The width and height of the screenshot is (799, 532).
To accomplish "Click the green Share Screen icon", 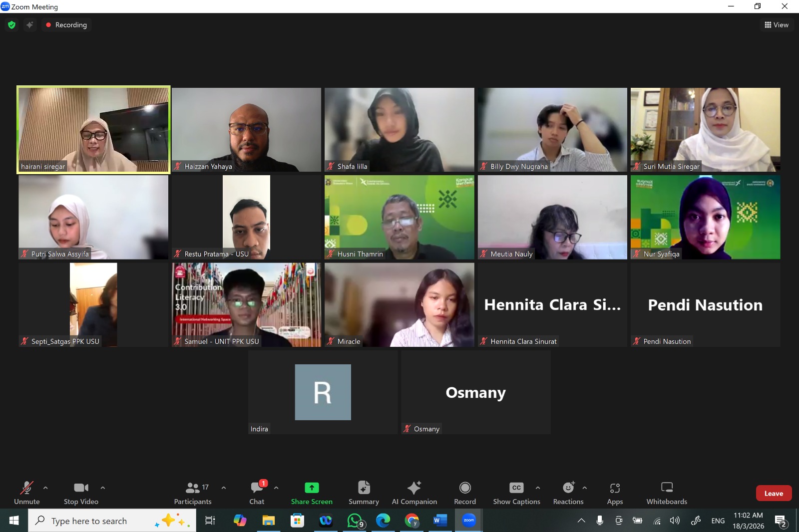I will tap(312, 488).
